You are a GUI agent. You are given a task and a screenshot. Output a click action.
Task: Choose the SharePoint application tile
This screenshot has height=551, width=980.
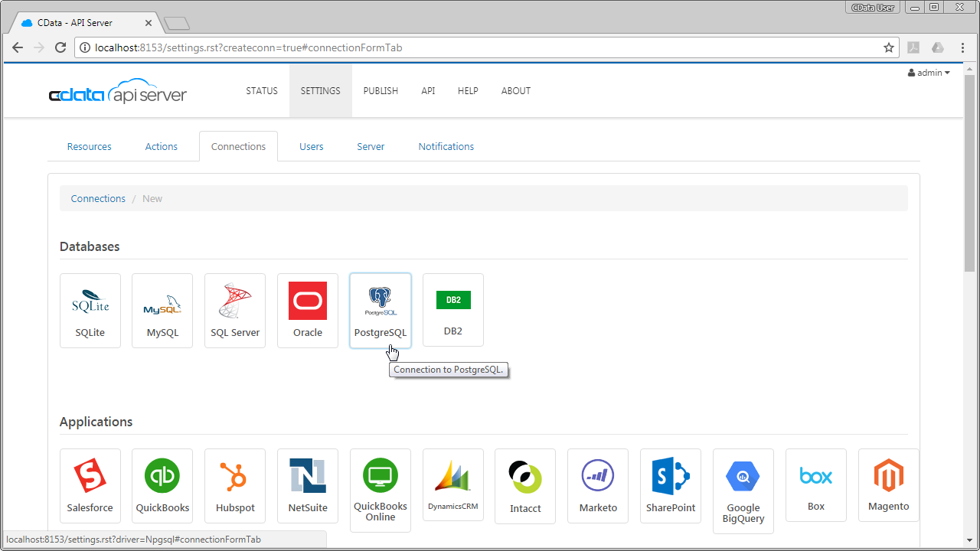pos(671,486)
